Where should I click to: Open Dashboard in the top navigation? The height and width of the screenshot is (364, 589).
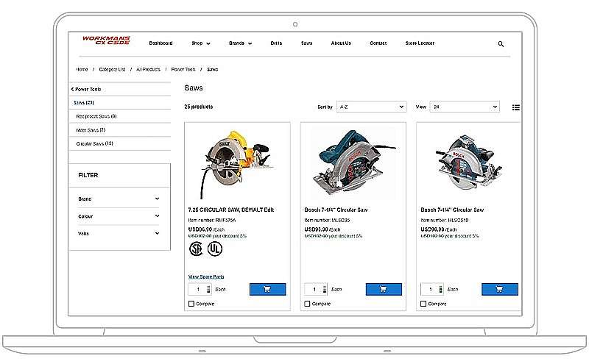(x=161, y=43)
